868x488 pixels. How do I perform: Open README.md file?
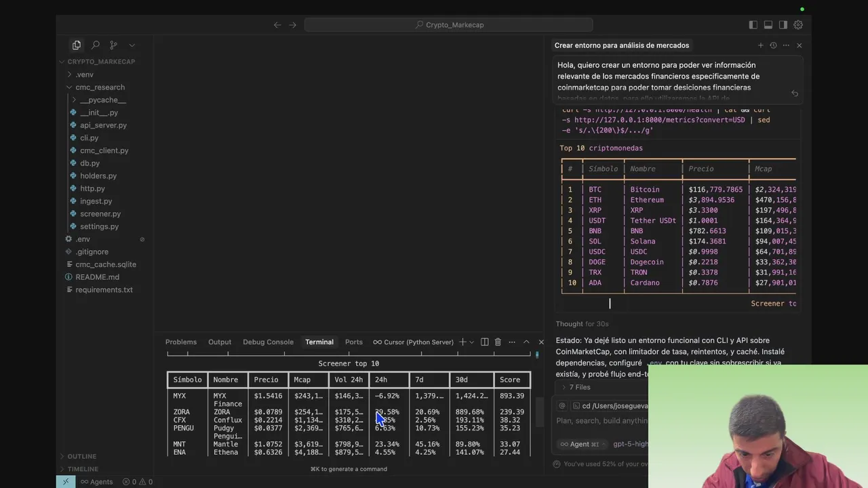tap(97, 277)
